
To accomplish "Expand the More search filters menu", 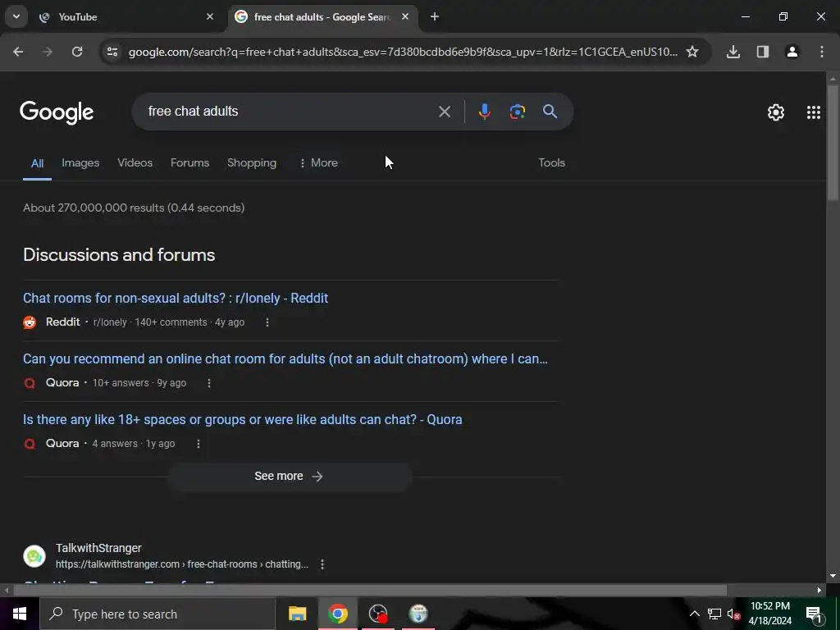I will click(319, 163).
